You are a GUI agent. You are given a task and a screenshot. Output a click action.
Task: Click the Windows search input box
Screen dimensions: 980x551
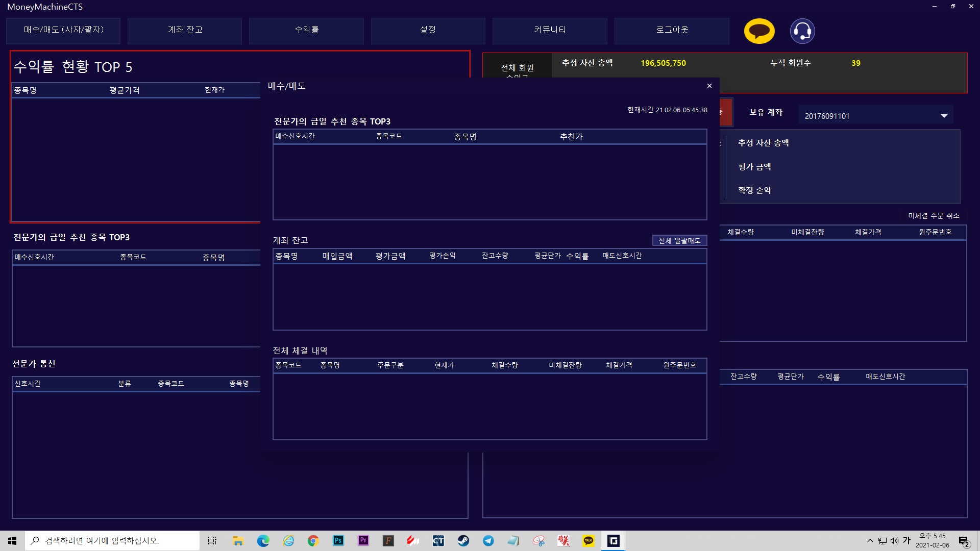pyautogui.click(x=112, y=541)
